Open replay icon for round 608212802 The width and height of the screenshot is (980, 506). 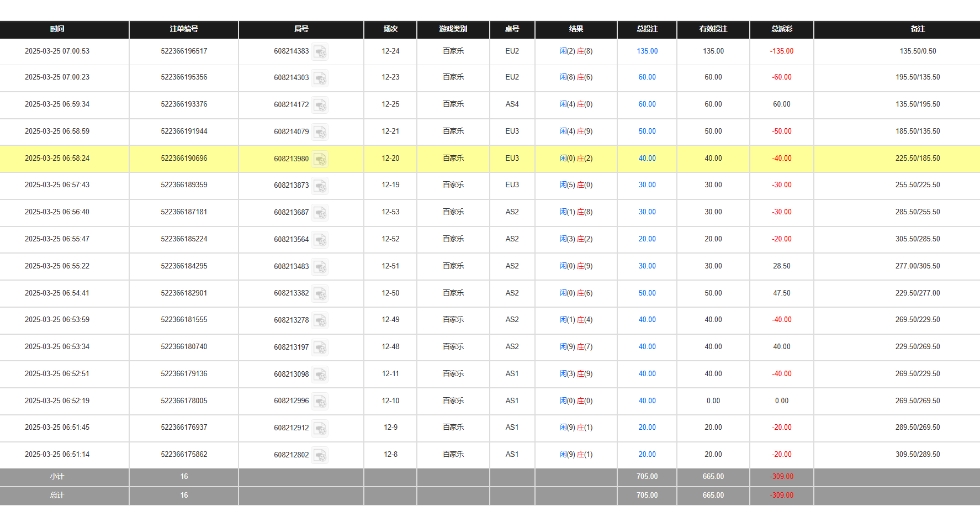pos(320,455)
